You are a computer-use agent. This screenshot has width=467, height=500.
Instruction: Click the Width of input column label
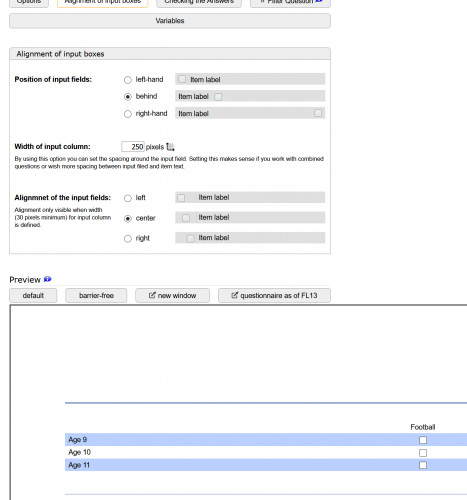click(52, 147)
